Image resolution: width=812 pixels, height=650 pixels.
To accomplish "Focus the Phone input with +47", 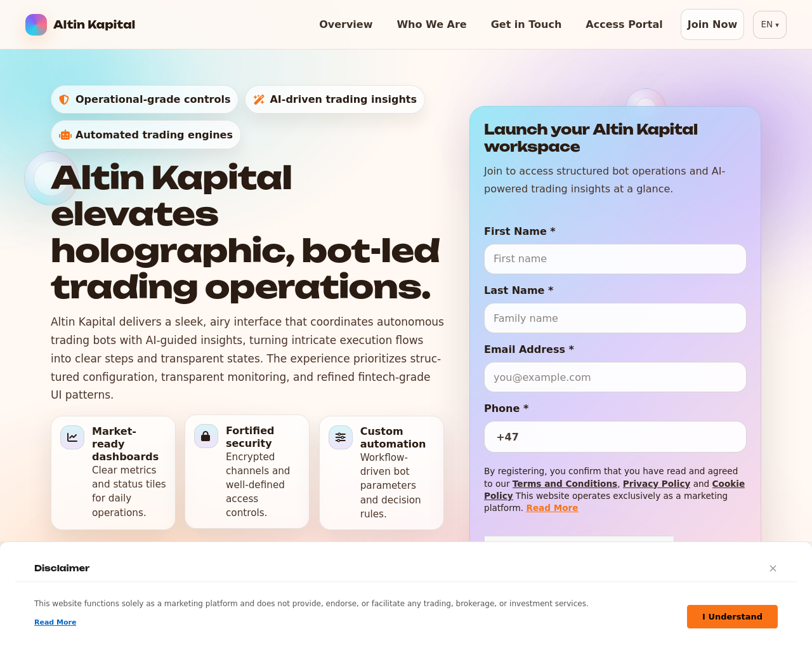I will 615,437.
